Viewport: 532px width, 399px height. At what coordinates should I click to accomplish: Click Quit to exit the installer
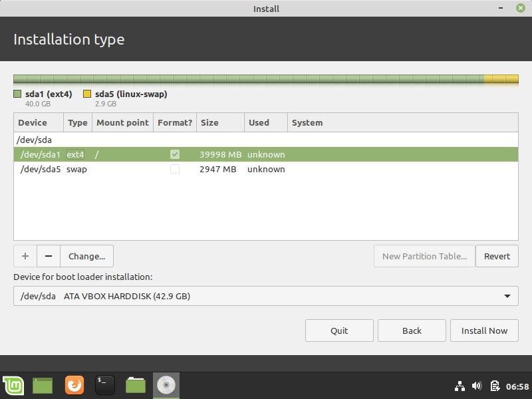[x=339, y=331]
